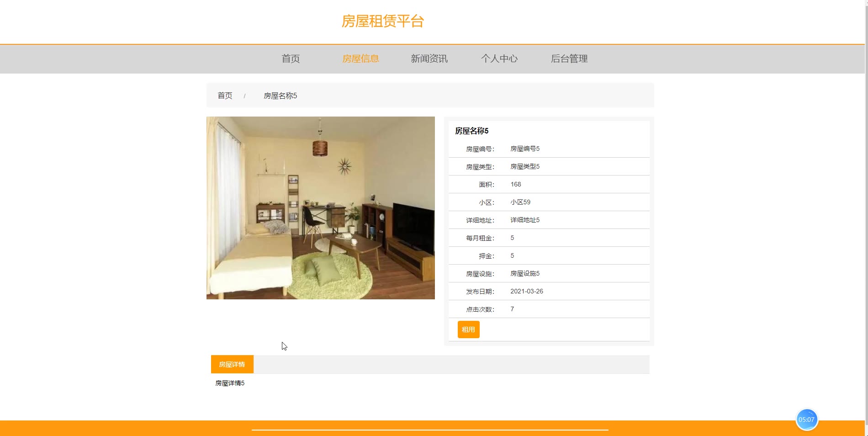Click the 详细地址5 value

[x=525, y=220]
